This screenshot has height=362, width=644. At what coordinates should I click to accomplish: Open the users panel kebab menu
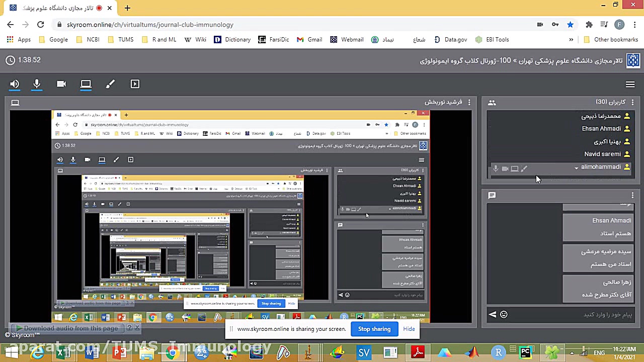(x=632, y=102)
